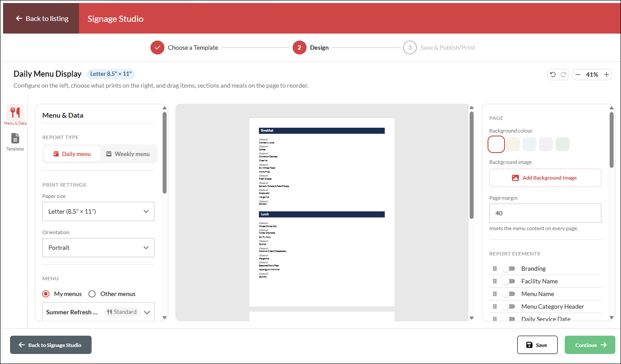The image size is (621, 364).
Task: Click the step 3 Save & Publish circle
Action: pyautogui.click(x=410, y=48)
